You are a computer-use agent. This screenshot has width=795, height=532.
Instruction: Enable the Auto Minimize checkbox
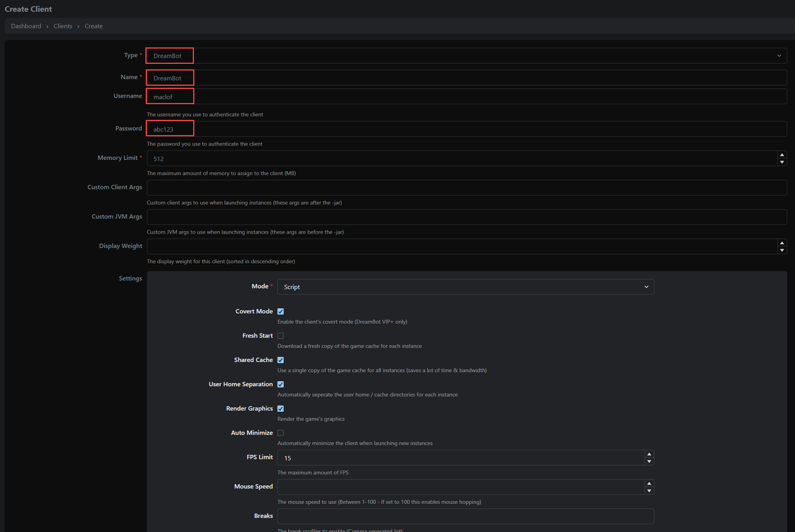(281, 433)
